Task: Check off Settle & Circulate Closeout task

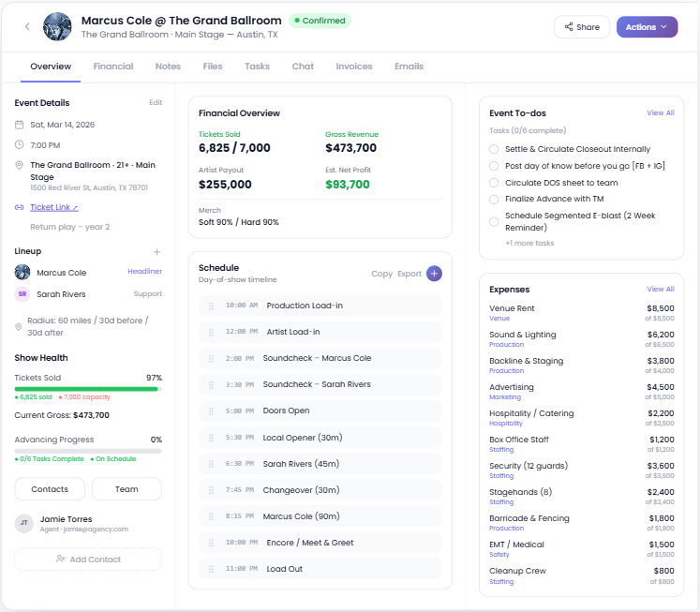Action: 494,149
